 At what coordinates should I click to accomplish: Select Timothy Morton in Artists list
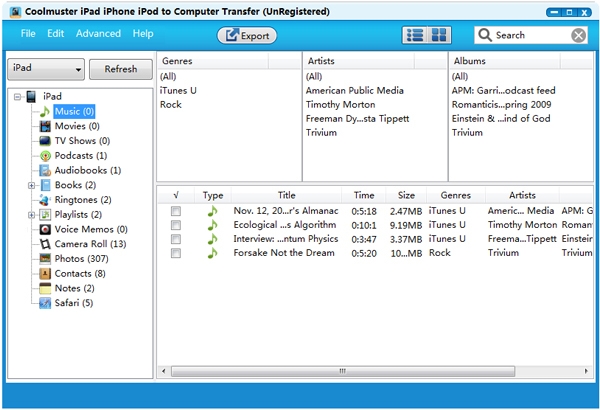[x=340, y=105]
